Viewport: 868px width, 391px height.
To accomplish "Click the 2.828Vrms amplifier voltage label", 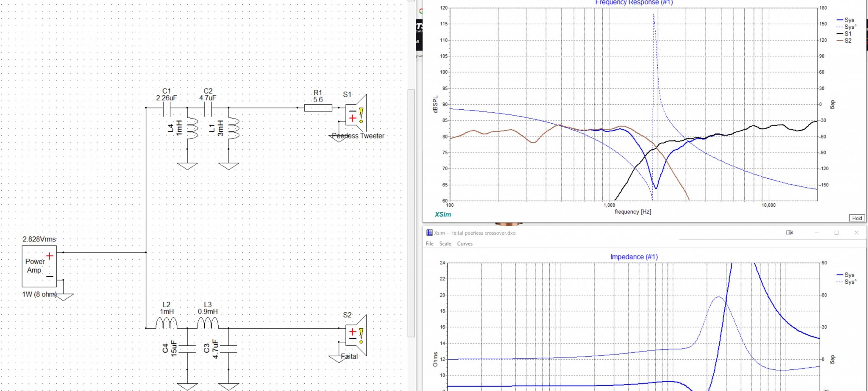I will (x=39, y=239).
